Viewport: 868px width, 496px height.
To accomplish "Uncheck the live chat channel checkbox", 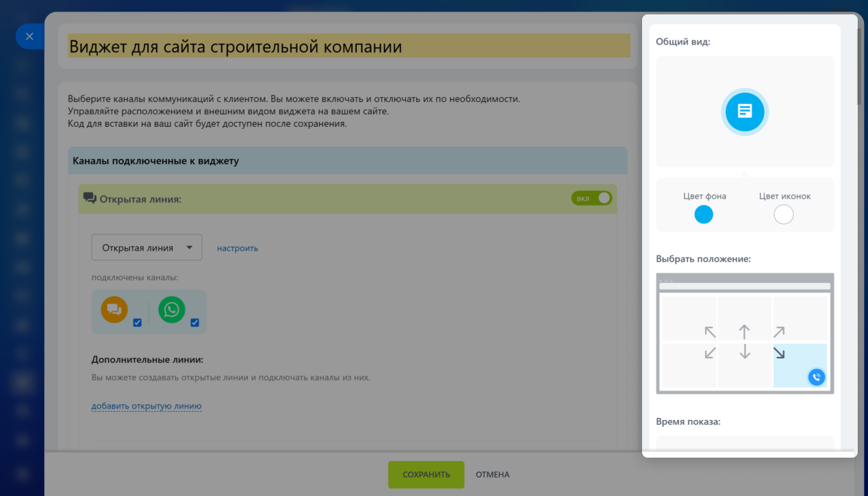I will point(137,323).
